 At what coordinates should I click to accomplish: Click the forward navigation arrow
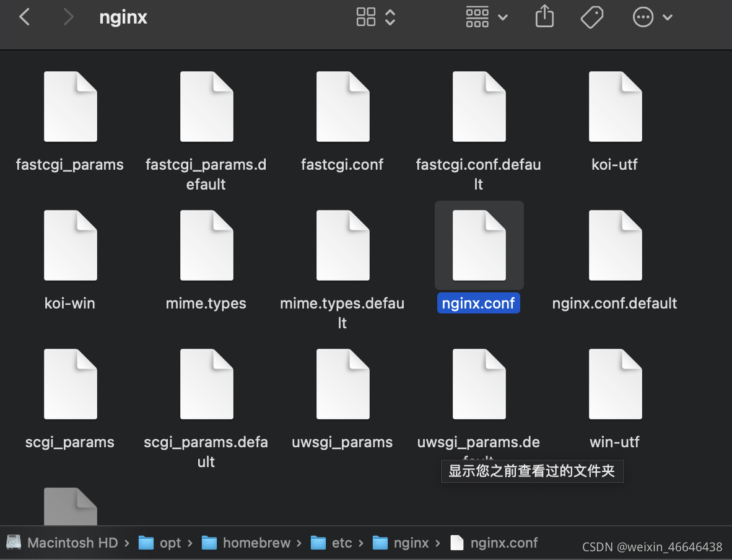click(x=68, y=17)
